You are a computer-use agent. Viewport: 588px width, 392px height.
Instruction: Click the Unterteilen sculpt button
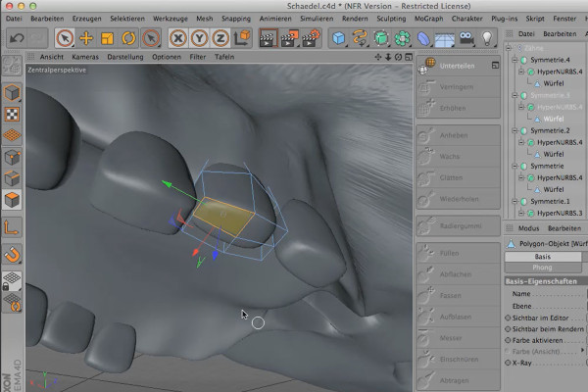click(458, 66)
